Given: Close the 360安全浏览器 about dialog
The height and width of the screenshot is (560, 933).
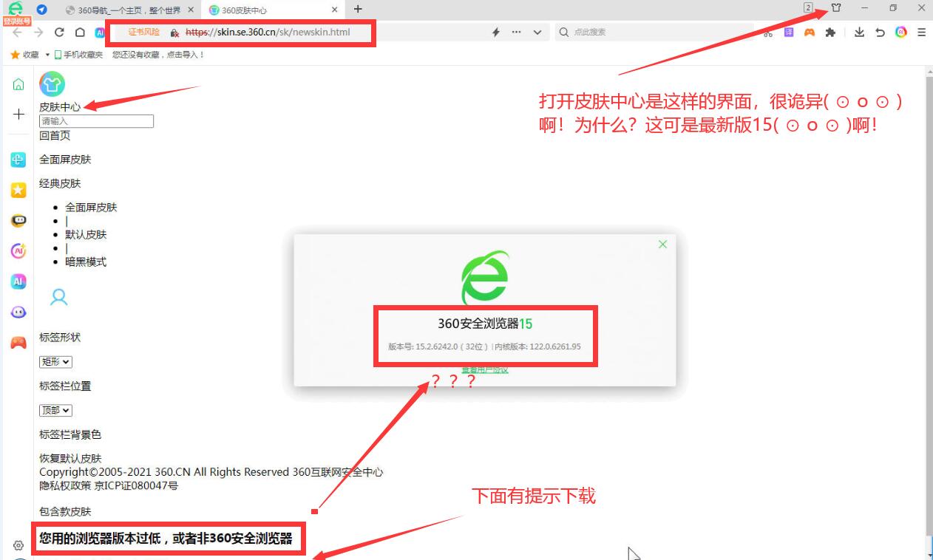Looking at the screenshot, I should pyautogui.click(x=662, y=245).
